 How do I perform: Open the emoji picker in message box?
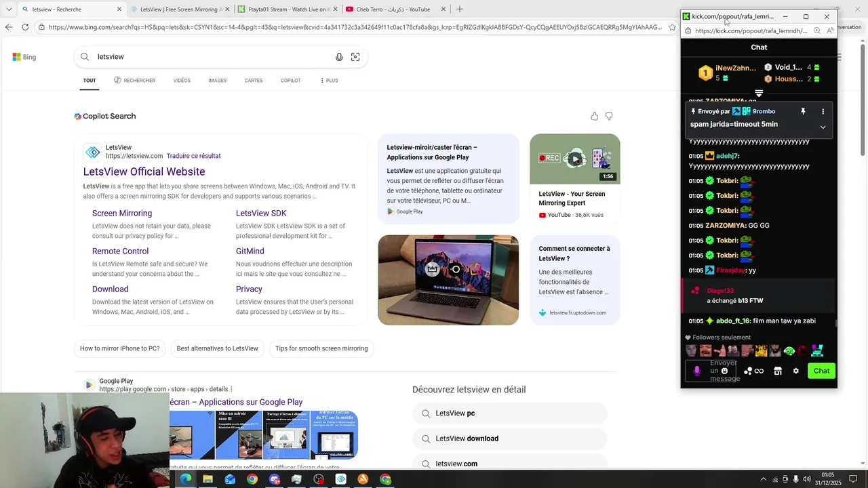pos(724,371)
